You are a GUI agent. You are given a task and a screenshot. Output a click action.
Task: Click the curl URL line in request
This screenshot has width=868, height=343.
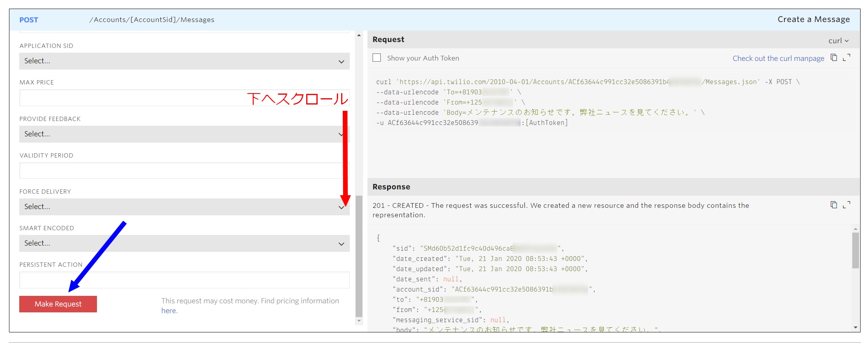[x=588, y=82]
